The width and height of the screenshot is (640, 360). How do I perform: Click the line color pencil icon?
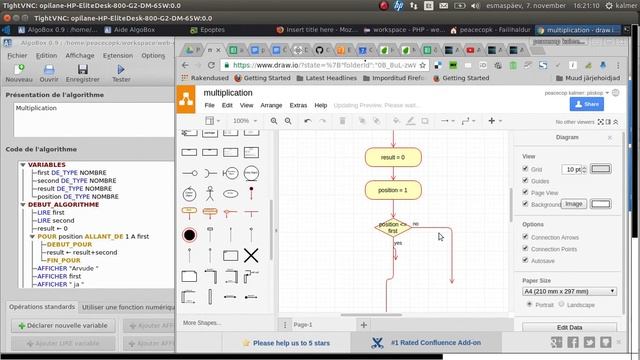click(411, 121)
